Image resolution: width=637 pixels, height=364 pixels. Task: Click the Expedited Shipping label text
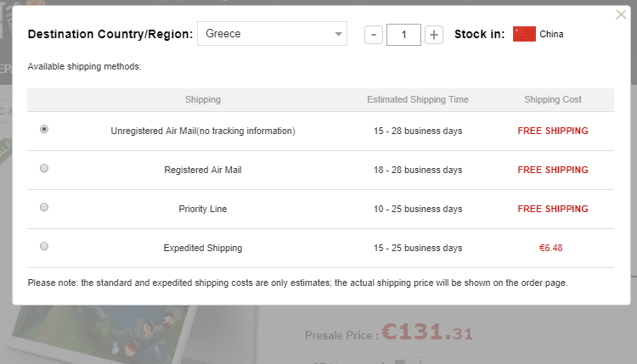pyautogui.click(x=202, y=248)
